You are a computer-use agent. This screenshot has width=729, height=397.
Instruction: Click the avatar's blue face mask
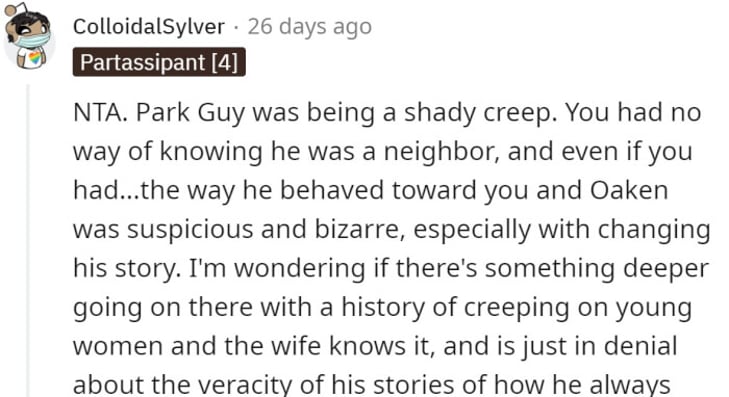pos(31,40)
